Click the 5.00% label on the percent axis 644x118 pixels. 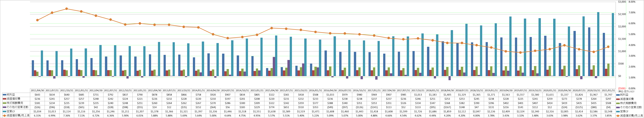tap(632, 34)
